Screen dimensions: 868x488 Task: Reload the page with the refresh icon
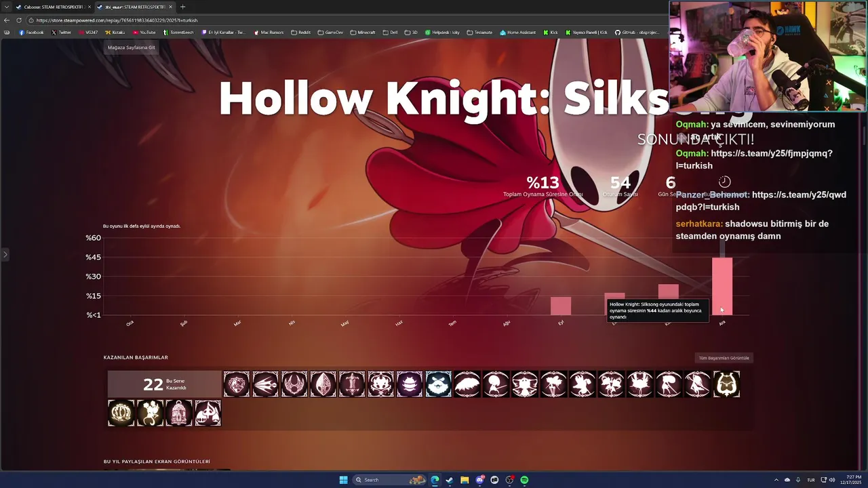[18, 20]
